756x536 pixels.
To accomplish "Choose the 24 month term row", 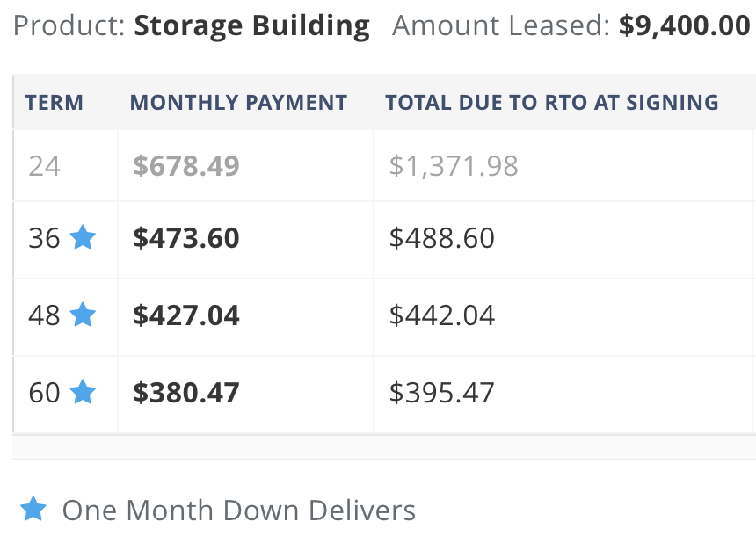I will point(384,166).
